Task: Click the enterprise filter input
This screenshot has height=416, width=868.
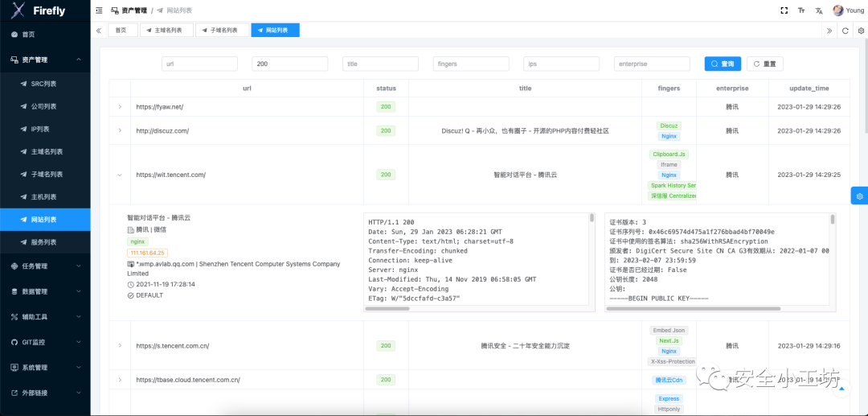Action: 652,64
